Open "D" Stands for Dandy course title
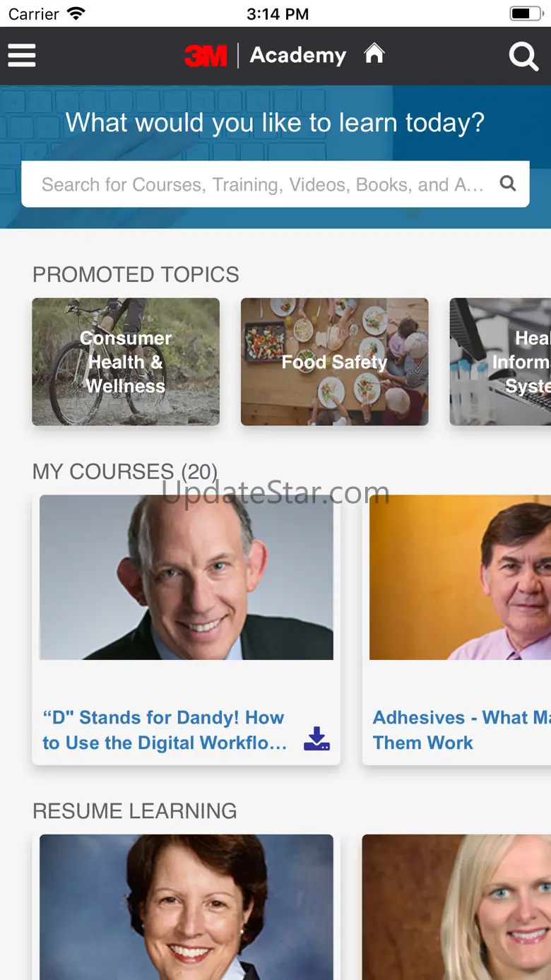The height and width of the screenshot is (980, 551). [x=164, y=730]
